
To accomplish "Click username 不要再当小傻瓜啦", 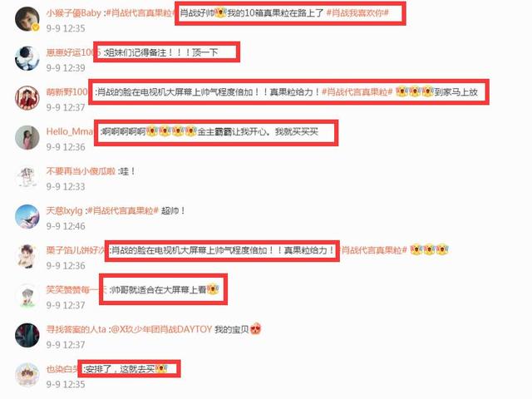I will coord(81,171).
